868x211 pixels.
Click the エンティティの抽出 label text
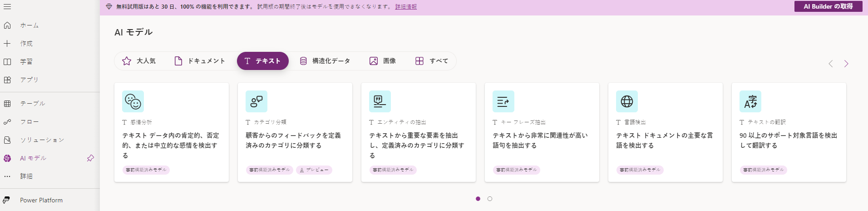[402, 122]
